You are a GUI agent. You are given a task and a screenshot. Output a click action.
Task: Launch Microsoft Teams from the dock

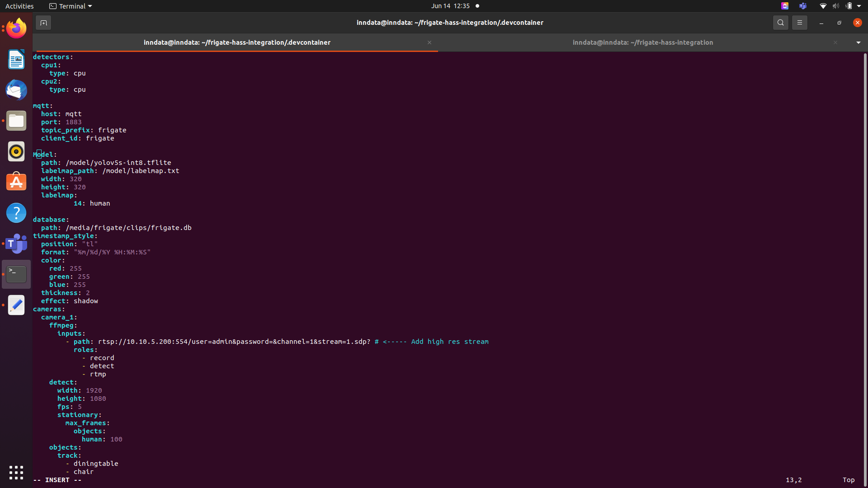click(16, 244)
